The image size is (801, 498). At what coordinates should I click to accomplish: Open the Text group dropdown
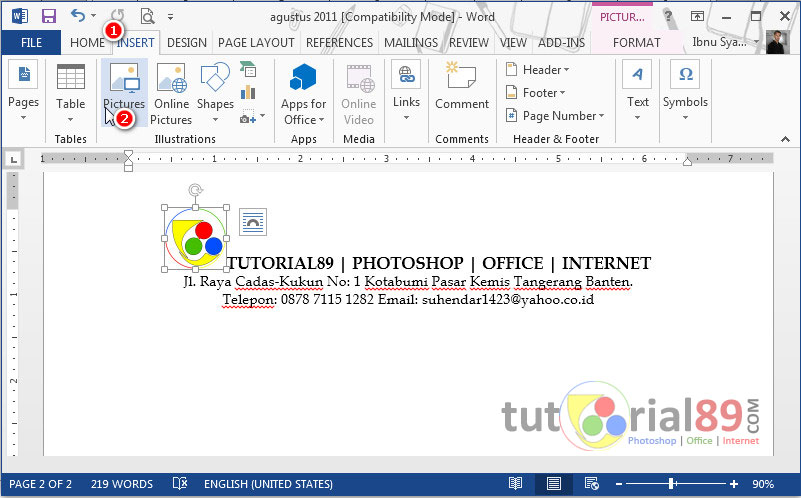(638, 92)
